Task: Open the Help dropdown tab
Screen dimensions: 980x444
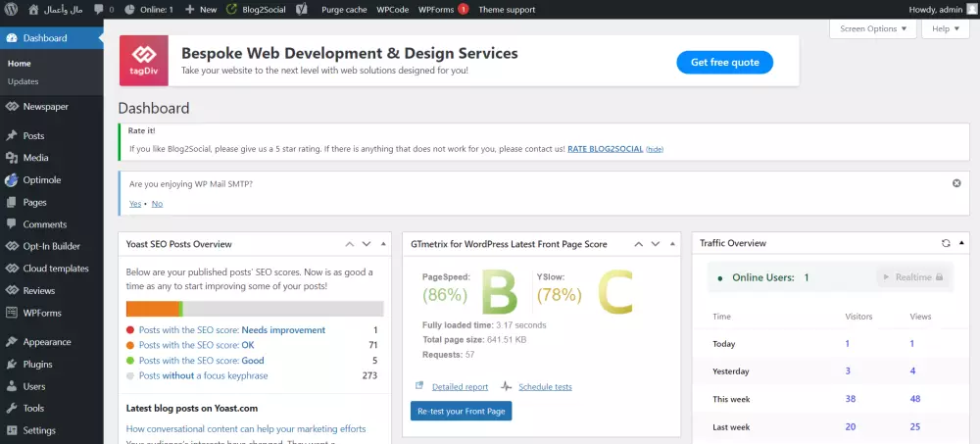Action: 945,28
